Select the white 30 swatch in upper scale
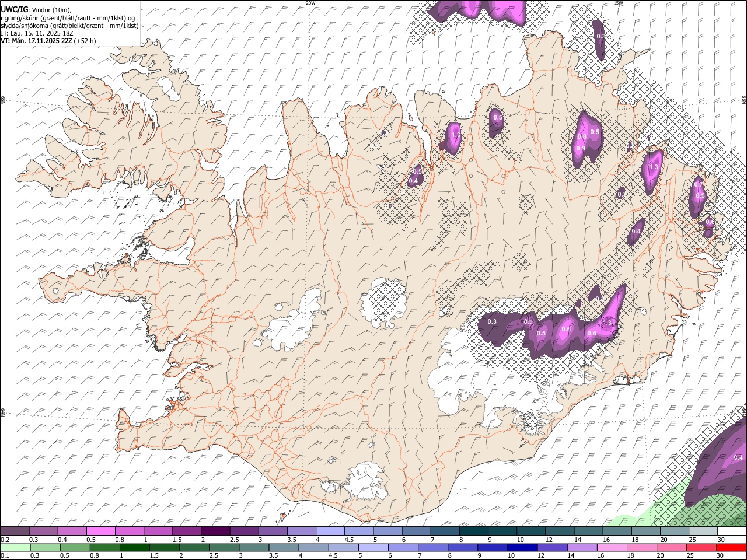This screenshot has height=560, width=747. point(732,531)
